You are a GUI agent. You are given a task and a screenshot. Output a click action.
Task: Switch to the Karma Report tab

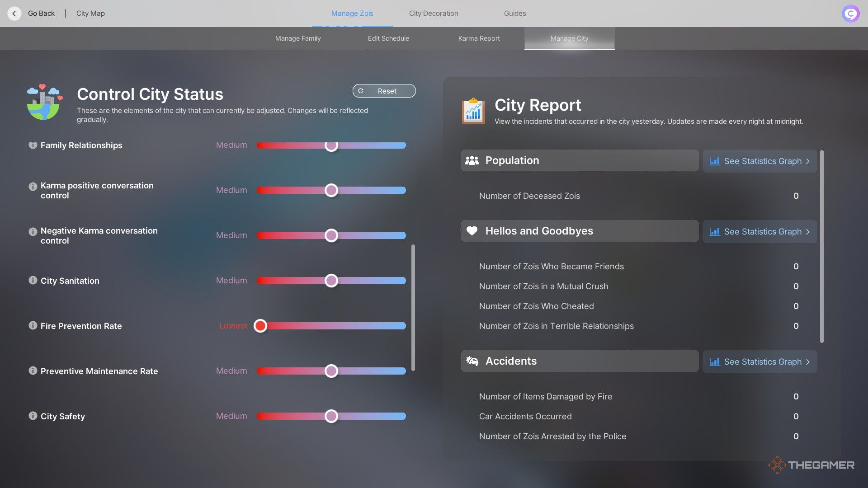coord(479,38)
